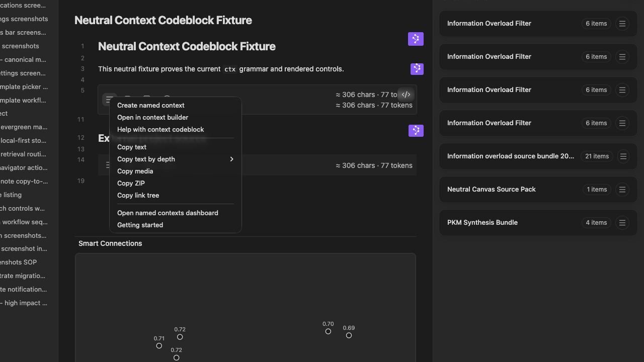Open sidebar note 'ch controls w…'
The image size is (644, 362).
click(24, 209)
